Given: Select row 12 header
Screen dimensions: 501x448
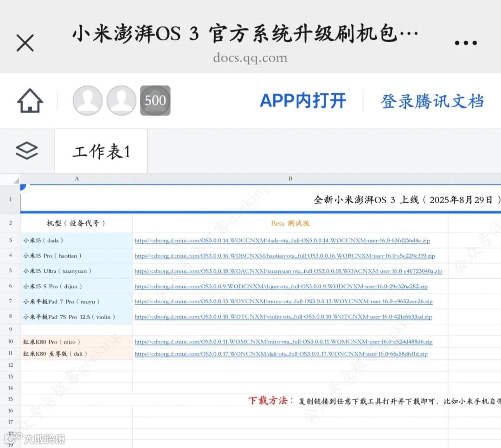Looking at the screenshot, I should click(10, 365).
